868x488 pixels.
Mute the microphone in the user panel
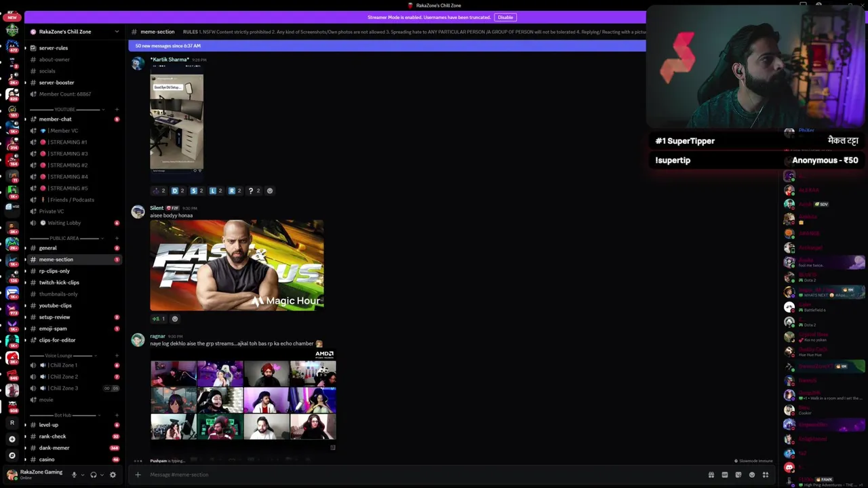74,475
